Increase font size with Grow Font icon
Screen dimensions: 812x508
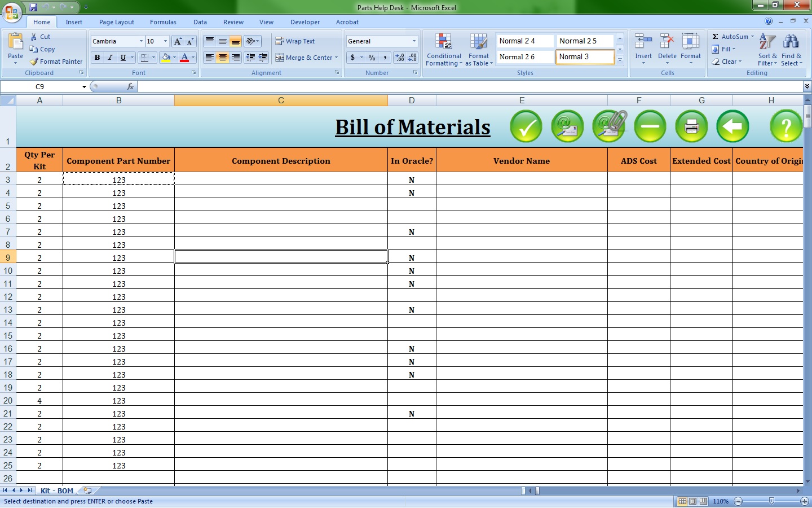178,41
